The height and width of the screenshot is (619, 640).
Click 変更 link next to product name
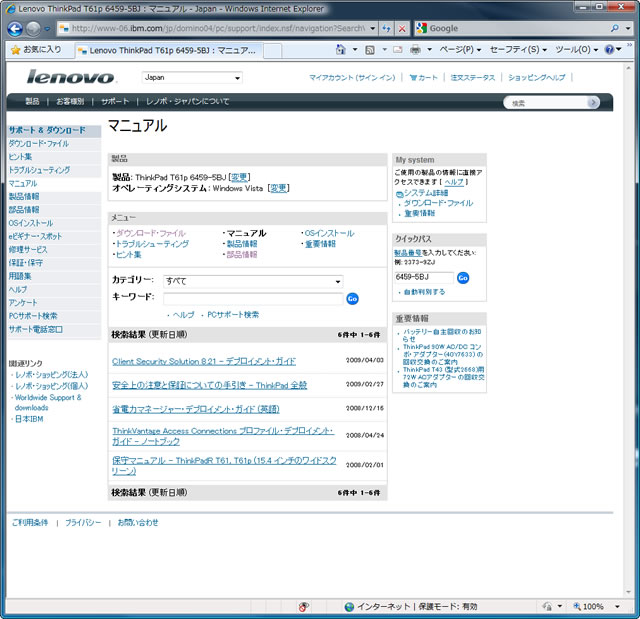[x=239, y=177]
